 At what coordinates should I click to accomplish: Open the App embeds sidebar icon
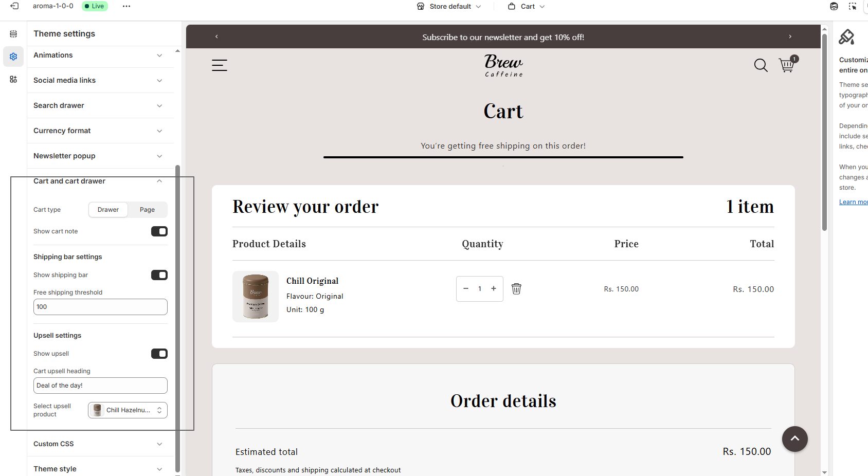tap(13, 79)
